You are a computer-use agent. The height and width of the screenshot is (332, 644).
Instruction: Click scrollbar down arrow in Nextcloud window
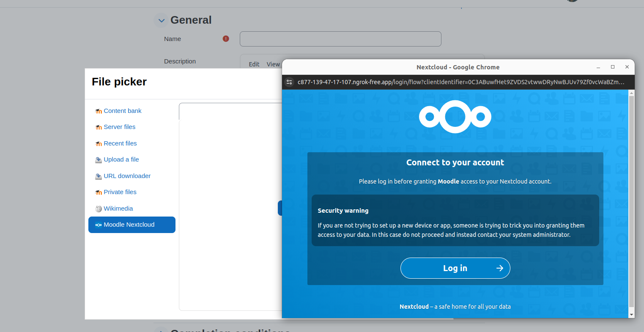tap(631, 315)
